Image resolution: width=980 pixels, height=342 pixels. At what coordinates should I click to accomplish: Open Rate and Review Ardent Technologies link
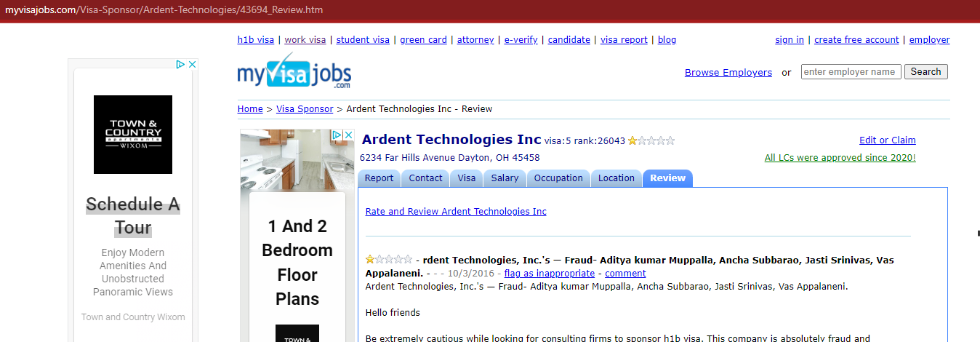pos(456,212)
